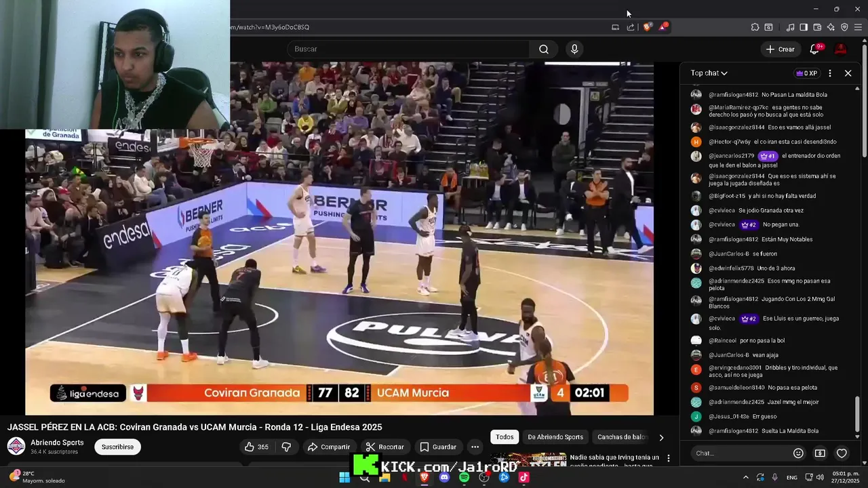This screenshot has height=488, width=868.
Task: Open Brave VPN shield icon
Action: tap(844, 27)
